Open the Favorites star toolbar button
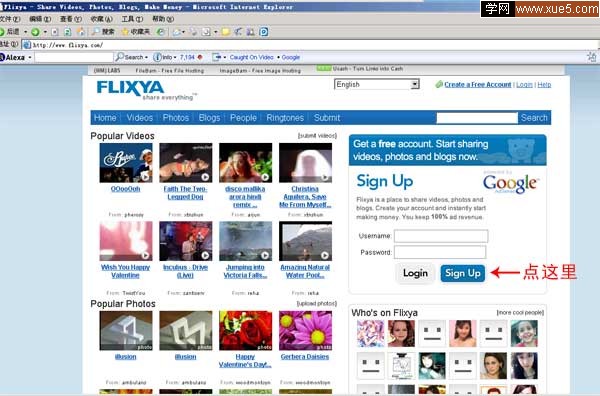Screen dimensions: 600x396 135,32
